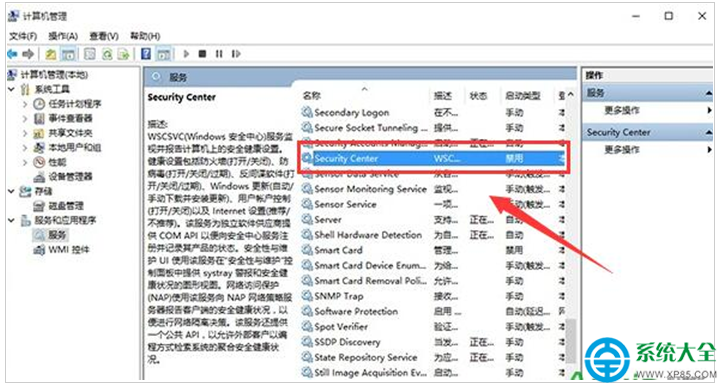Go back using the blue back arrow
Screen dimensions: 719x385
(12, 54)
